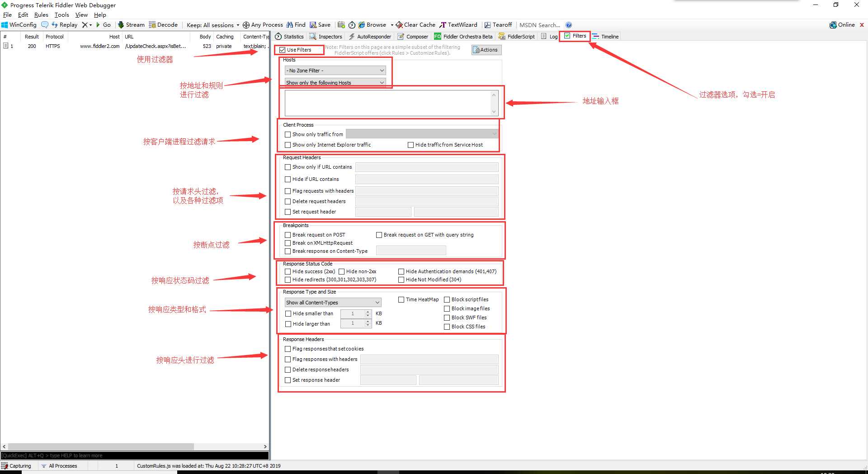
Task: Open the Rules menu
Action: 41,15
